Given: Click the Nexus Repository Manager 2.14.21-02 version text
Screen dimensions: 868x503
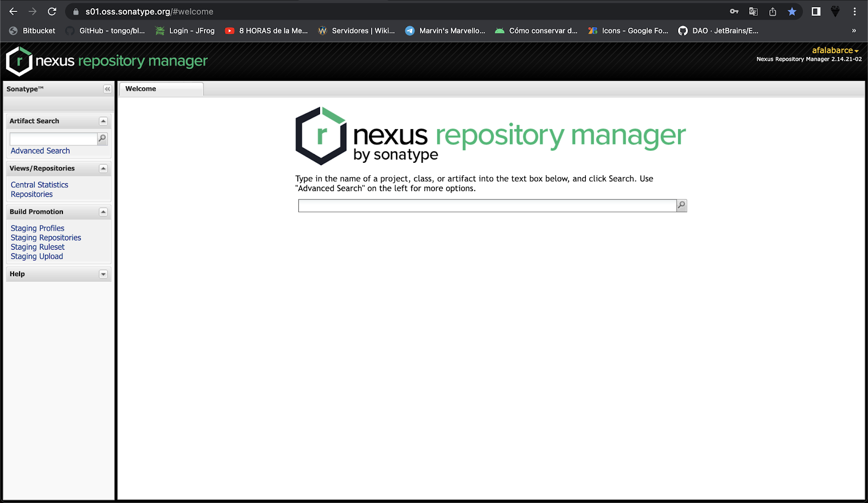Looking at the screenshot, I should coord(809,59).
